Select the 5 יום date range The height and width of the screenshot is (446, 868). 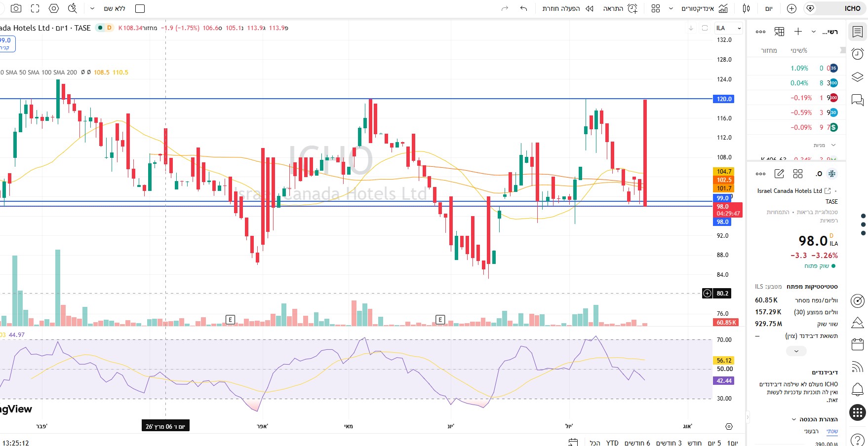(x=714, y=443)
